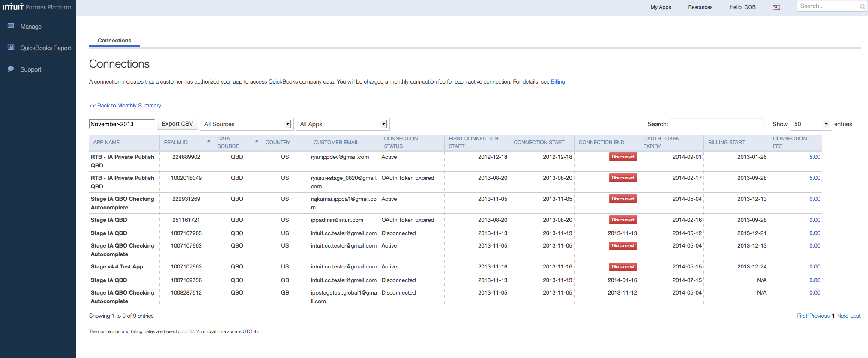Click the Last pagination link
The width and height of the screenshot is (868, 358).
click(x=856, y=316)
